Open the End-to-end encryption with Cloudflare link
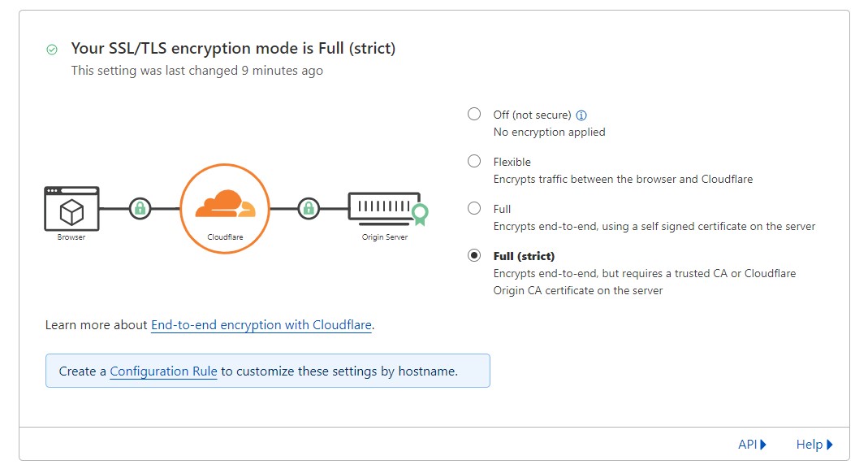 point(261,324)
